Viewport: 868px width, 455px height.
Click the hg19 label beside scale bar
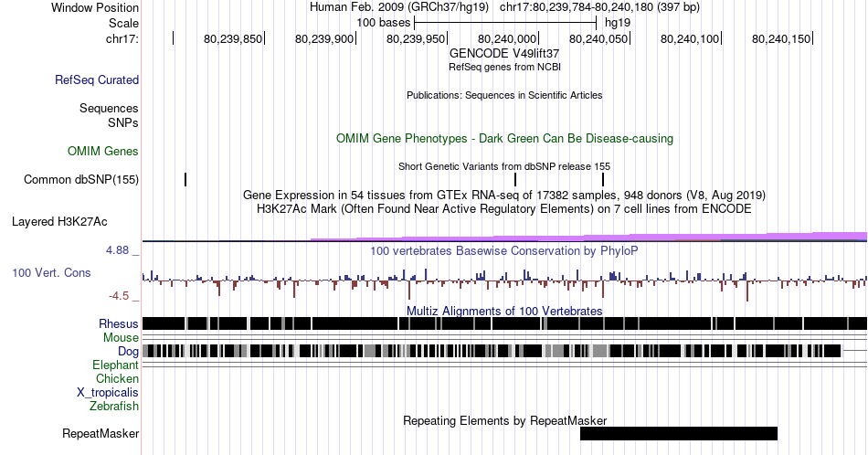coord(618,23)
